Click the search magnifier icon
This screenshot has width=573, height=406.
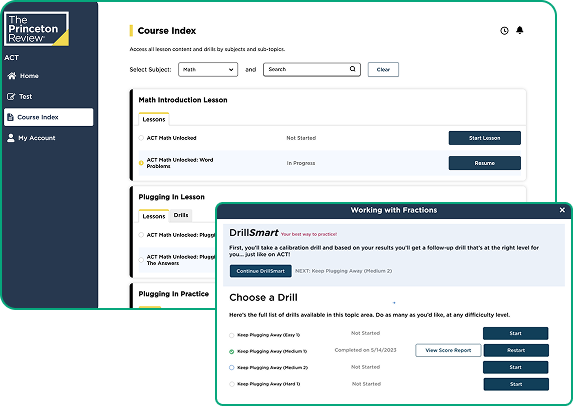[352, 69]
